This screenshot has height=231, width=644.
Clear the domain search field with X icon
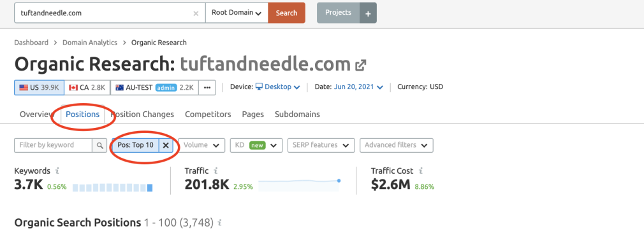click(196, 13)
